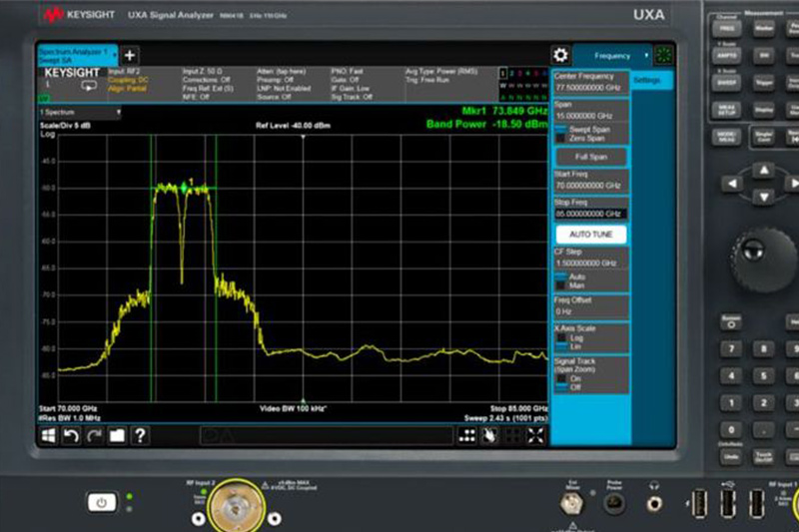Add a new screen with plus button

[x=130, y=55]
